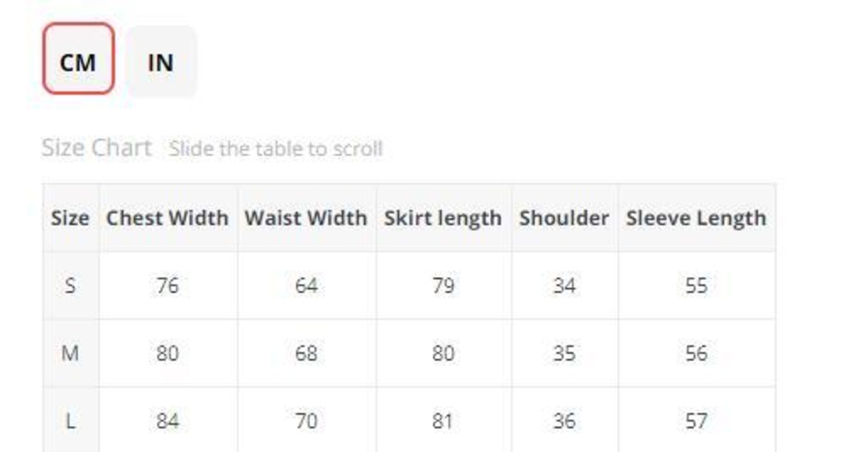
Task: Click the Size Chart heading
Action: click(96, 147)
